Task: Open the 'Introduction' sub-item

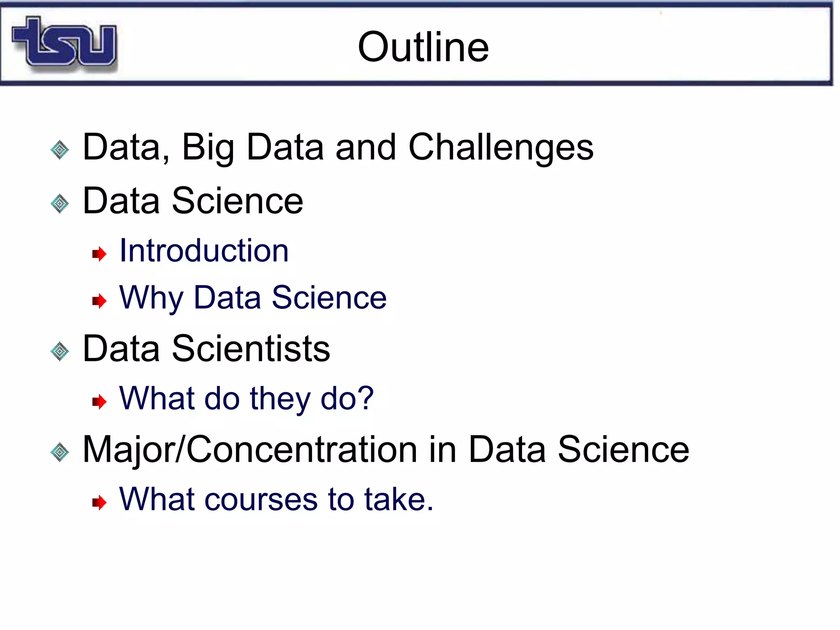Action: point(204,251)
